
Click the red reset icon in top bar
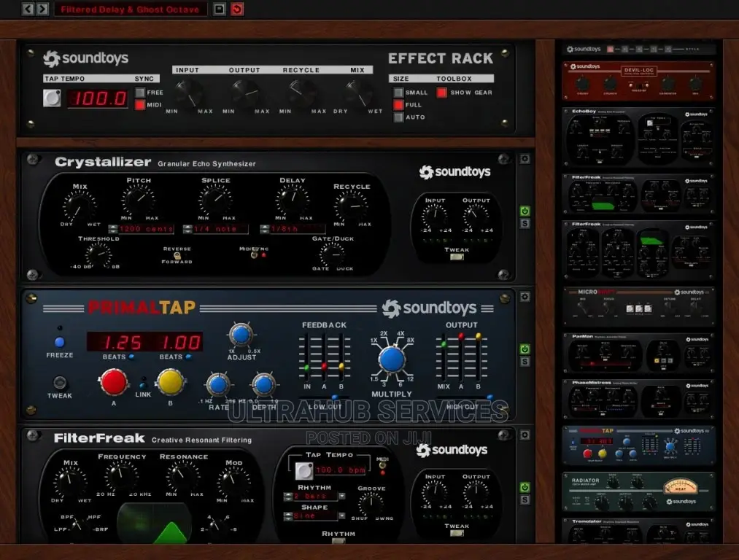[x=237, y=9]
